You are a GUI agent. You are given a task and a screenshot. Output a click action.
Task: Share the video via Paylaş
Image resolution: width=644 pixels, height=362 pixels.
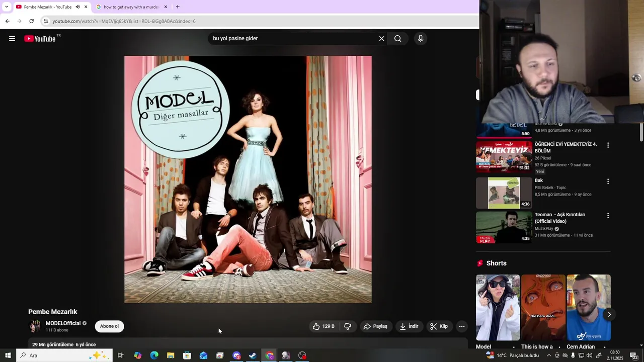(x=376, y=326)
